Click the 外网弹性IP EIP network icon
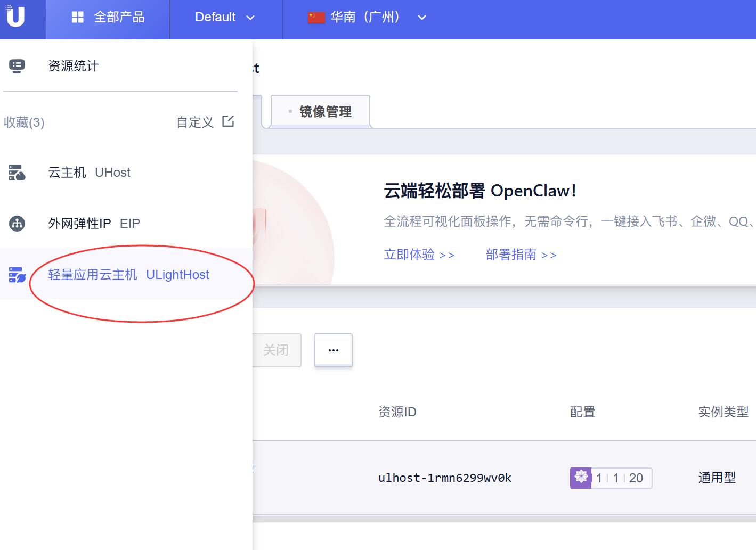 pyautogui.click(x=17, y=224)
